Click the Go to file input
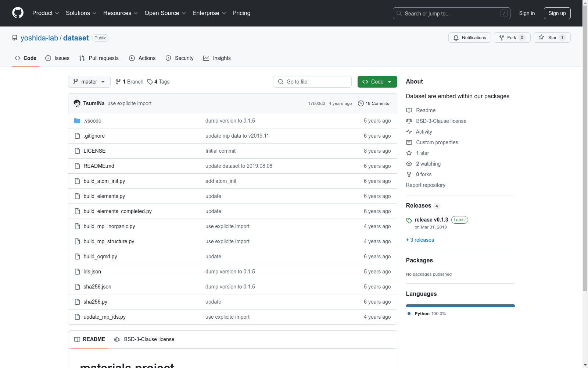 (312, 82)
